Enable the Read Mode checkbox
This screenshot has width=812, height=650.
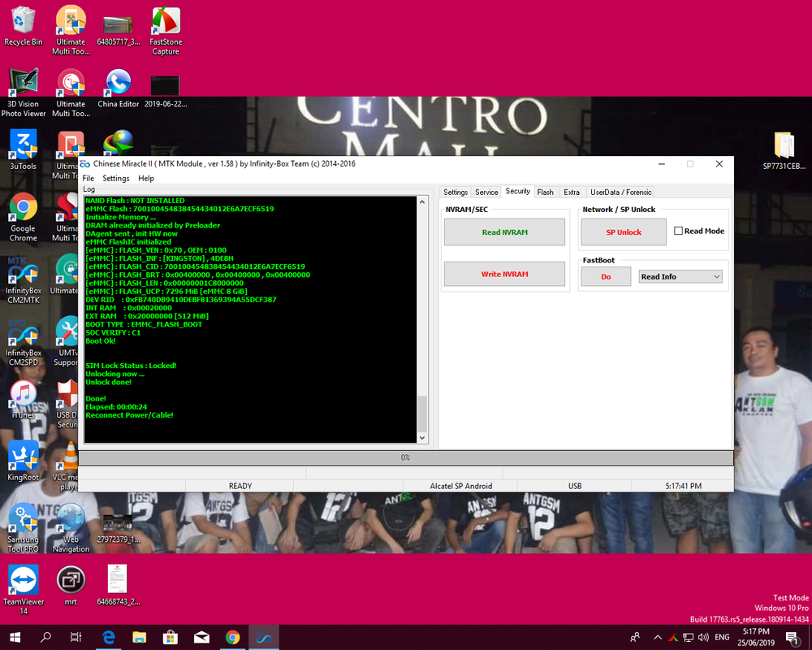(678, 231)
